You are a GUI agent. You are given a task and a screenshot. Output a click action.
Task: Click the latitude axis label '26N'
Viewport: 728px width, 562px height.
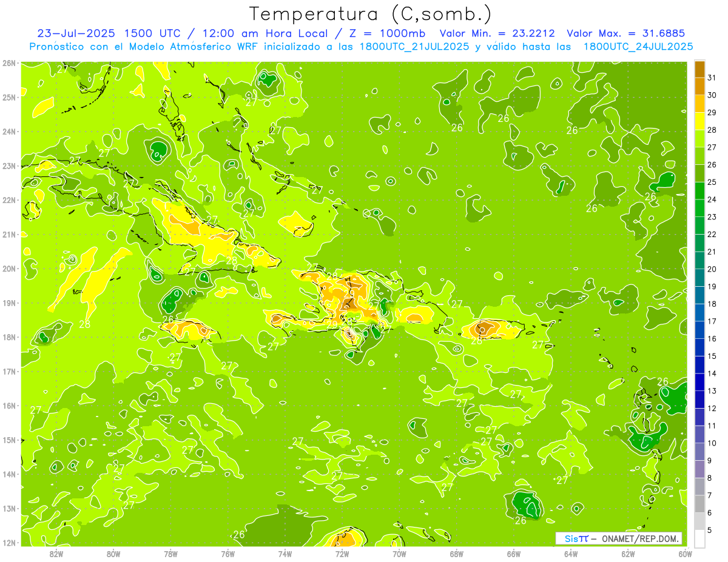click(9, 63)
